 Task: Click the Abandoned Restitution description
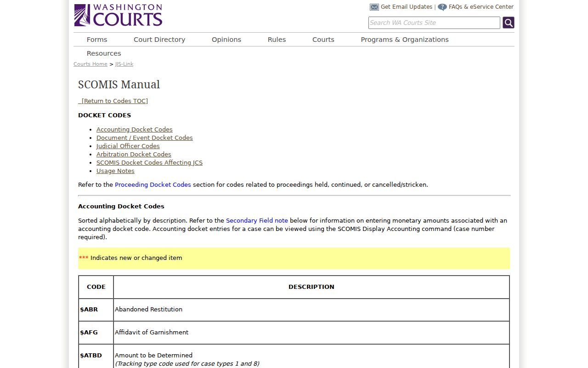point(148,310)
